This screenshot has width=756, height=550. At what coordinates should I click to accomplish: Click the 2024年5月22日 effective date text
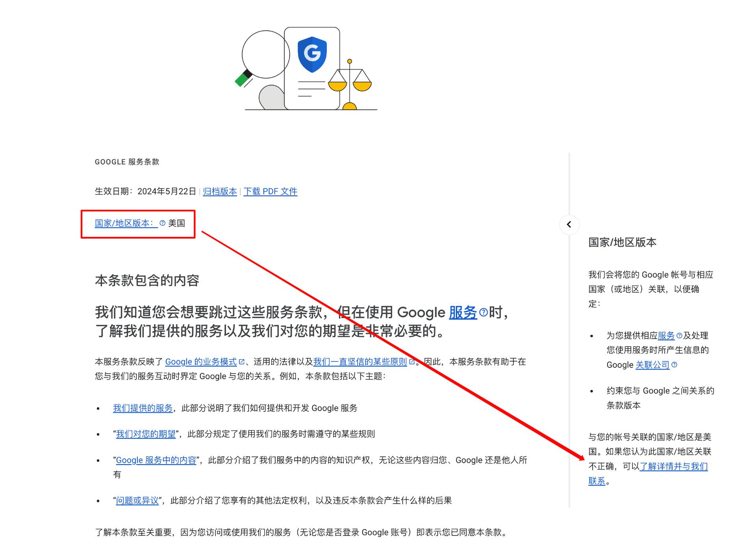click(167, 192)
